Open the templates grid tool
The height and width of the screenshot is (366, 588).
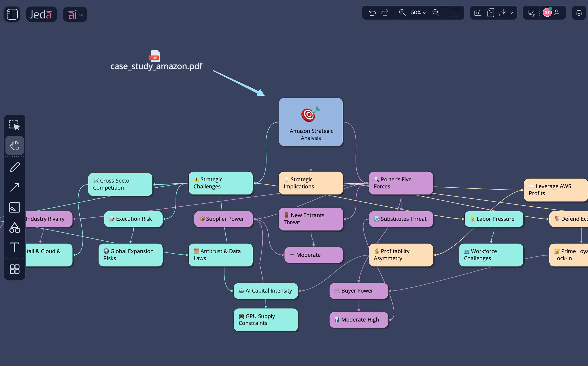coord(15,269)
